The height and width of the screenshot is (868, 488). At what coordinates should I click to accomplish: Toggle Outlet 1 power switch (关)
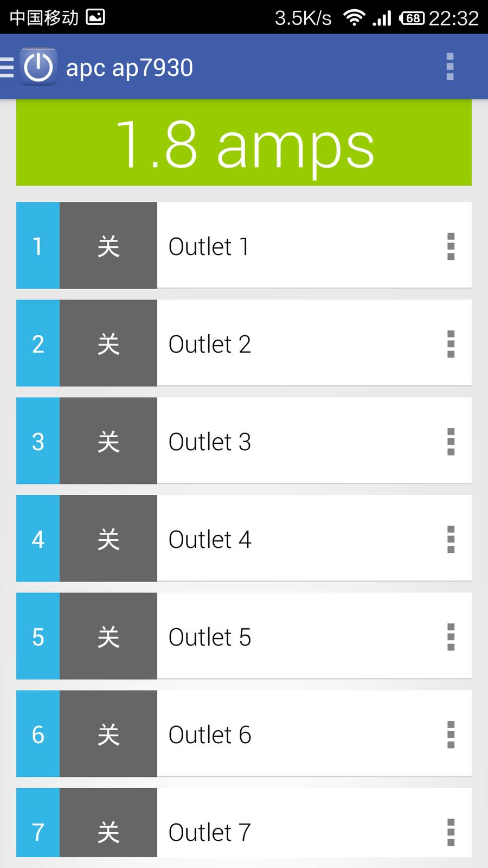[x=108, y=246]
